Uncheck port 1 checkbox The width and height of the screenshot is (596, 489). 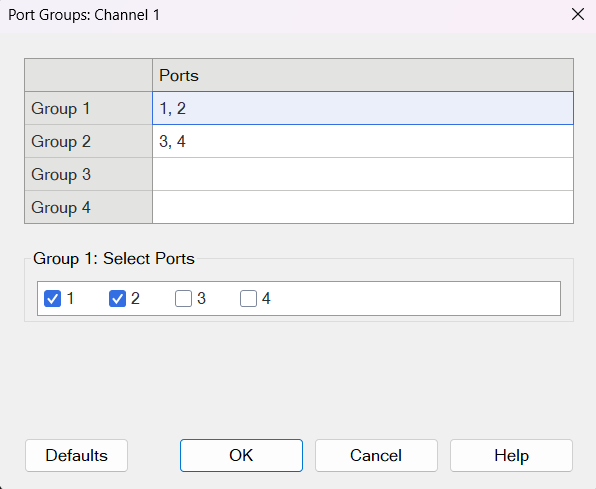click(52, 298)
